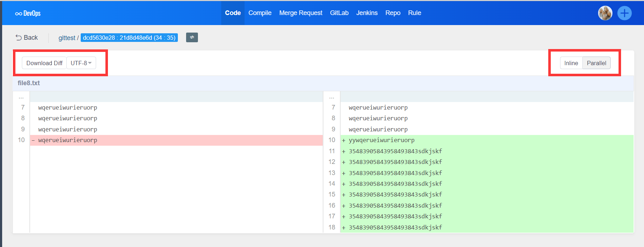Expand hidden lines in left pane
The height and width of the screenshot is (247, 644).
(x=21, y=97)
